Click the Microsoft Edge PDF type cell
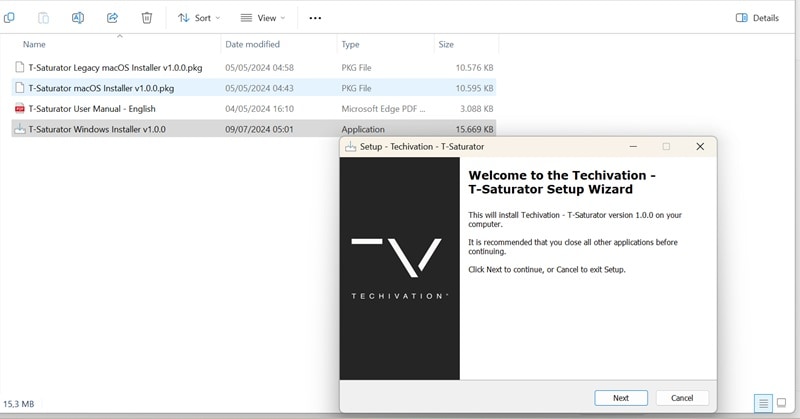This screenshot has width=800, height=419. coord(383,109)
